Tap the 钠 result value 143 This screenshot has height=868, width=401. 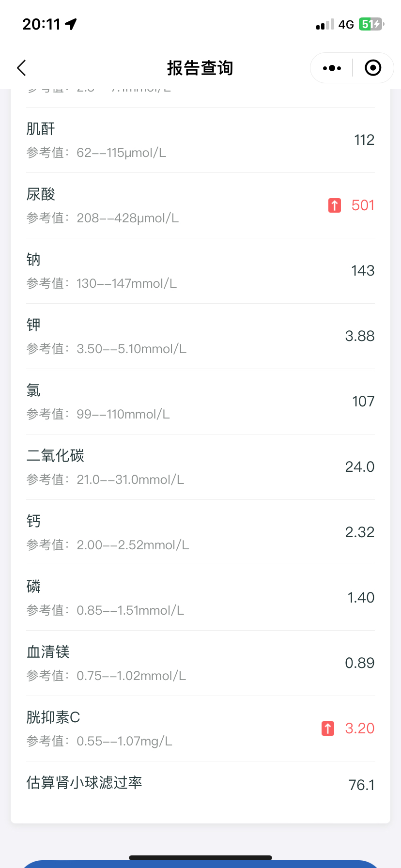[x=363, y=271]
